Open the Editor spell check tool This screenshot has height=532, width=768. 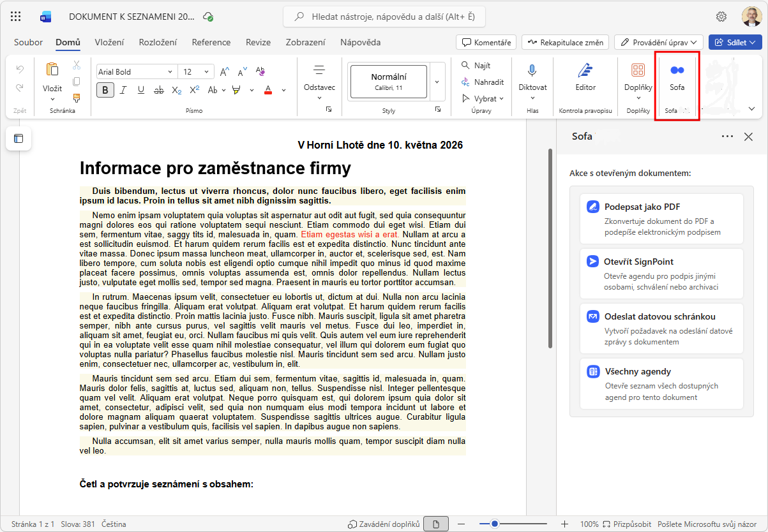tap(585, 77)
